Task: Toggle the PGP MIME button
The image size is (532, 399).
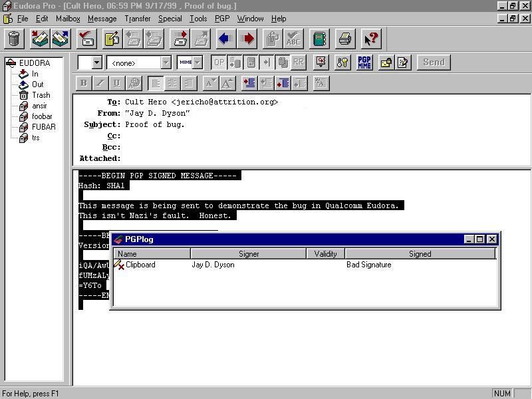Action: [x=364, y=63]
